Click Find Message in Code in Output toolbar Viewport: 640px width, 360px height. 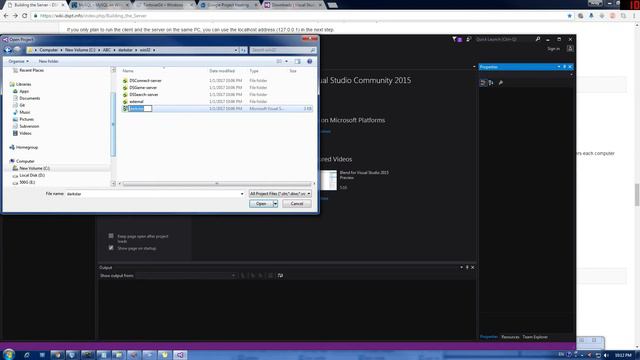(x=243, y=276)
